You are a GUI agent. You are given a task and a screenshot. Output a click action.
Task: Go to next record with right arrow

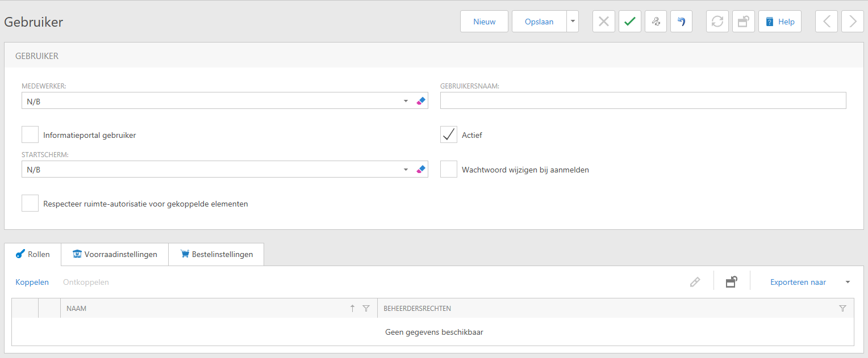point(852,22)
